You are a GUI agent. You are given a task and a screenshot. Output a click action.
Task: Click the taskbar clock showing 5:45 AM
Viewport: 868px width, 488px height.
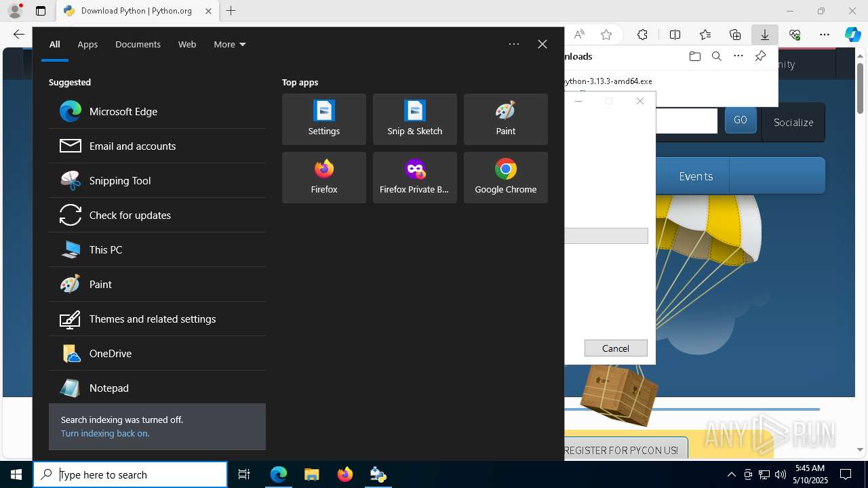click(x=810, y=474)
